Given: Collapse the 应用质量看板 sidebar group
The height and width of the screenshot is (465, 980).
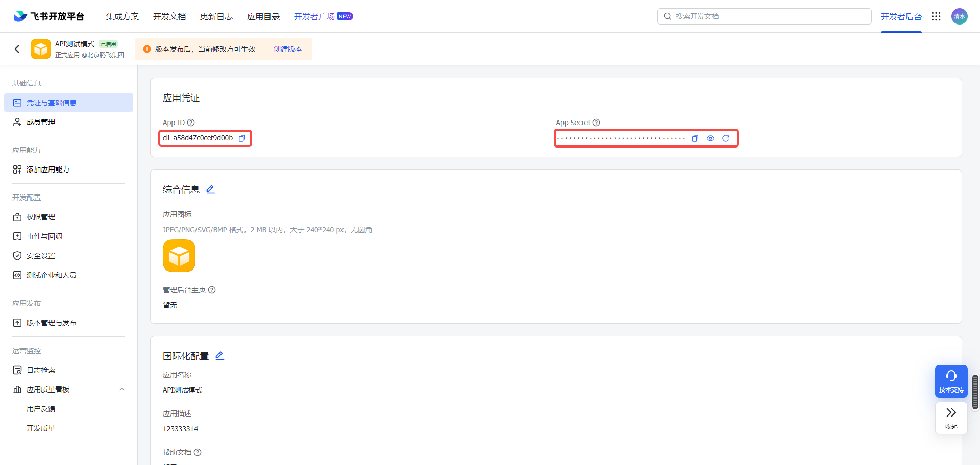Looking at the screenshot, I should pyautogui.click(x=122, y=389).
